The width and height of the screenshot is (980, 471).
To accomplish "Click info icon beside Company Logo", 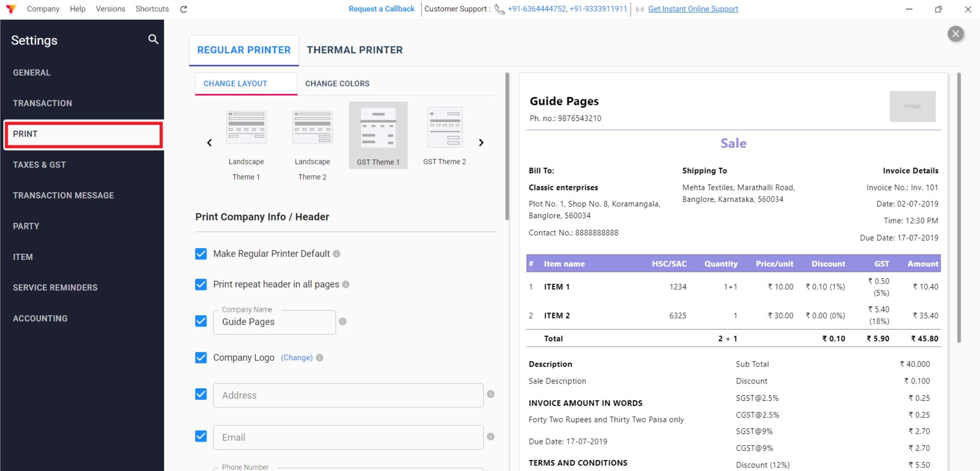I will [x=320, y=358].
